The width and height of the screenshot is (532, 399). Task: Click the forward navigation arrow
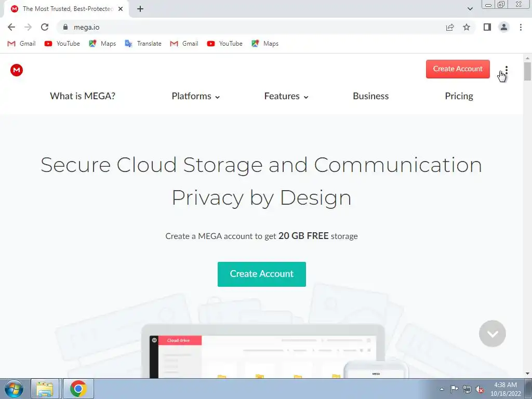(28, 27)
